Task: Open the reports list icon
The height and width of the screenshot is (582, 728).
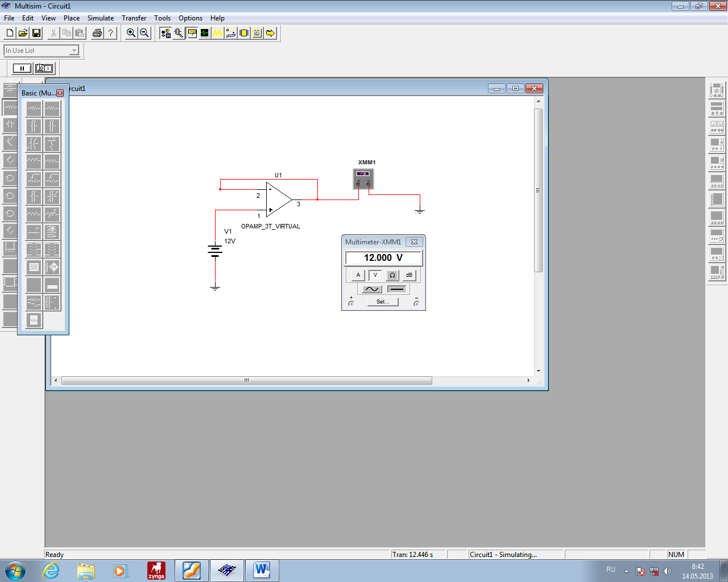Action: [257, 33]
